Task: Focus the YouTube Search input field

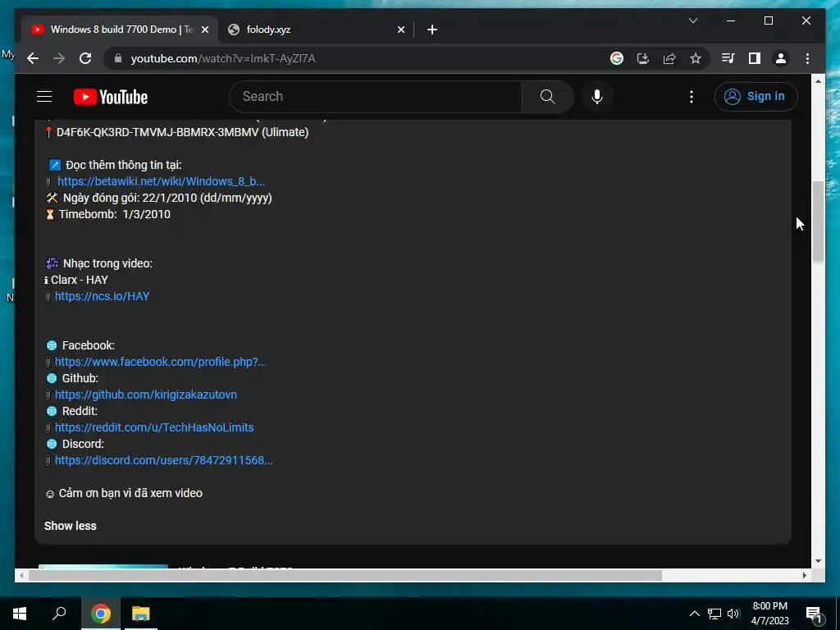Action: pos(376,97)
